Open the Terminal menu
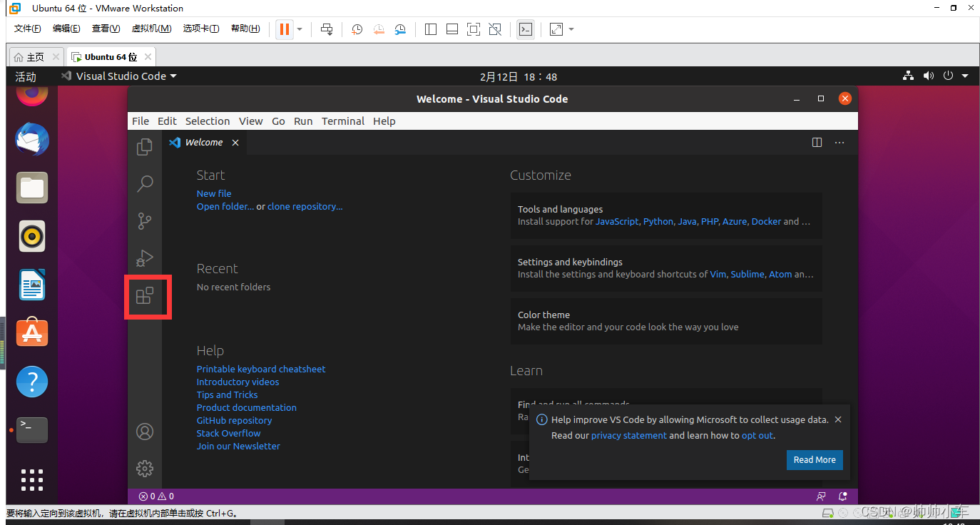The image size is (980, 525). (x=343, y=121)
